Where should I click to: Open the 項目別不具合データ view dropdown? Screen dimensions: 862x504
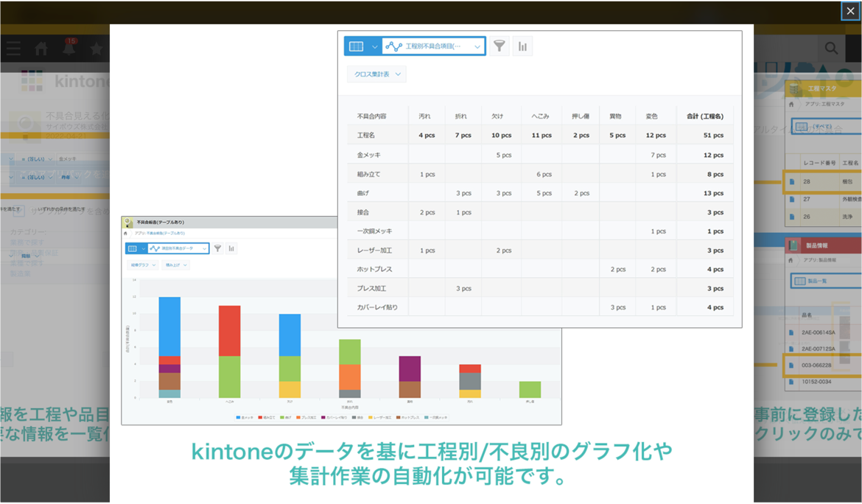pos(178,248)
